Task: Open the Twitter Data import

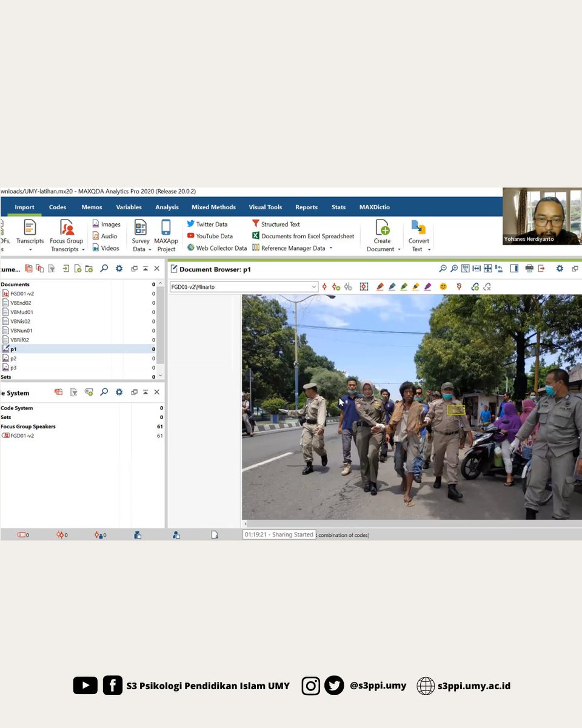Action: [x=207, y=224]
